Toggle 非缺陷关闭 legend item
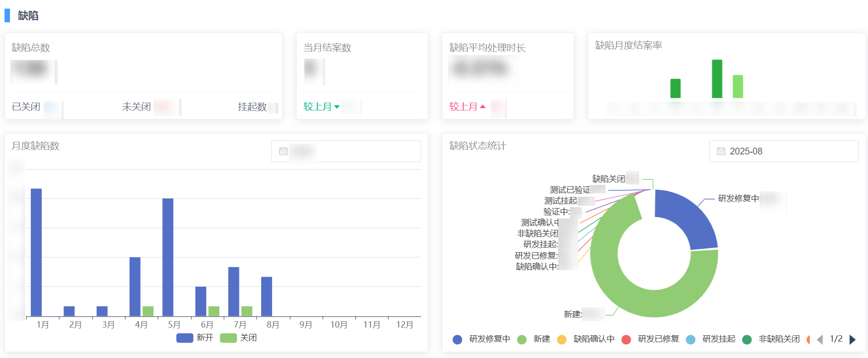 [771, 339]
